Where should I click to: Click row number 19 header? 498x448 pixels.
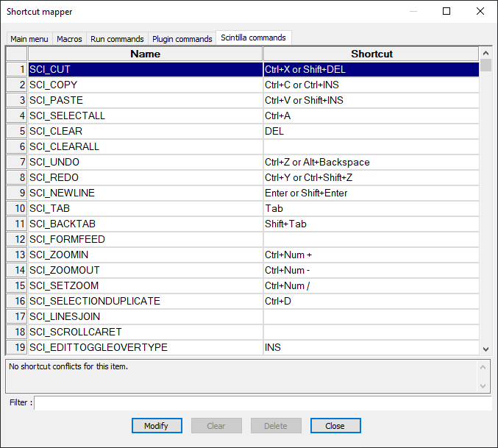pos(16,347)
